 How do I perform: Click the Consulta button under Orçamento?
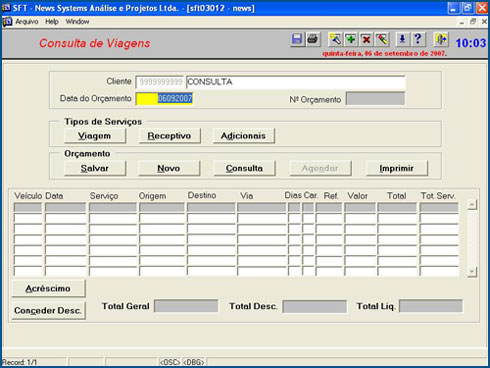click(x=244, y=168)
